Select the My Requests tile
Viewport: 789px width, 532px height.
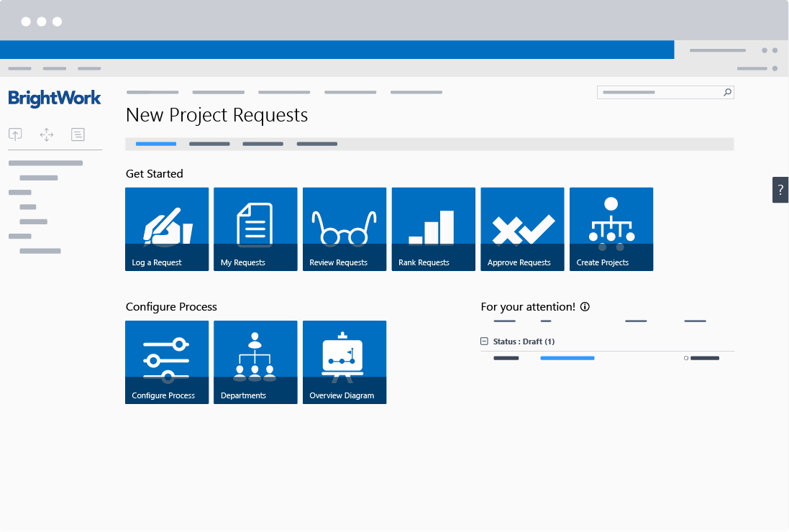click(255, 229)
